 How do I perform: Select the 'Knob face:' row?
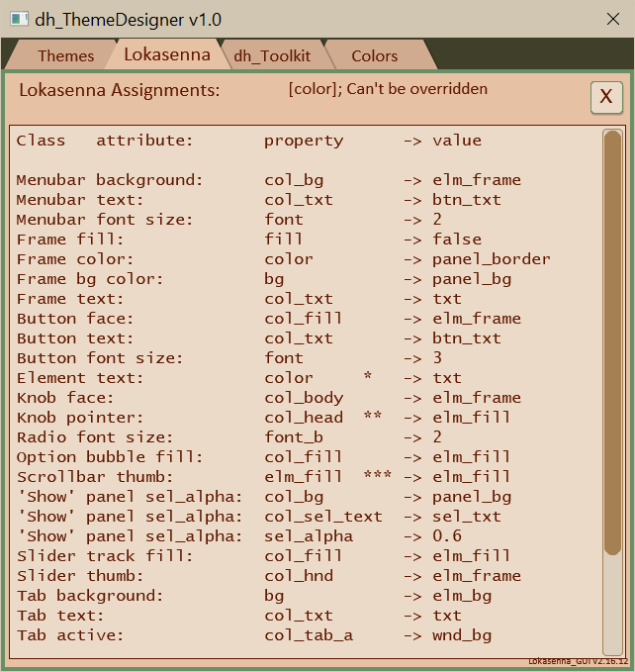tap(268, 398)
